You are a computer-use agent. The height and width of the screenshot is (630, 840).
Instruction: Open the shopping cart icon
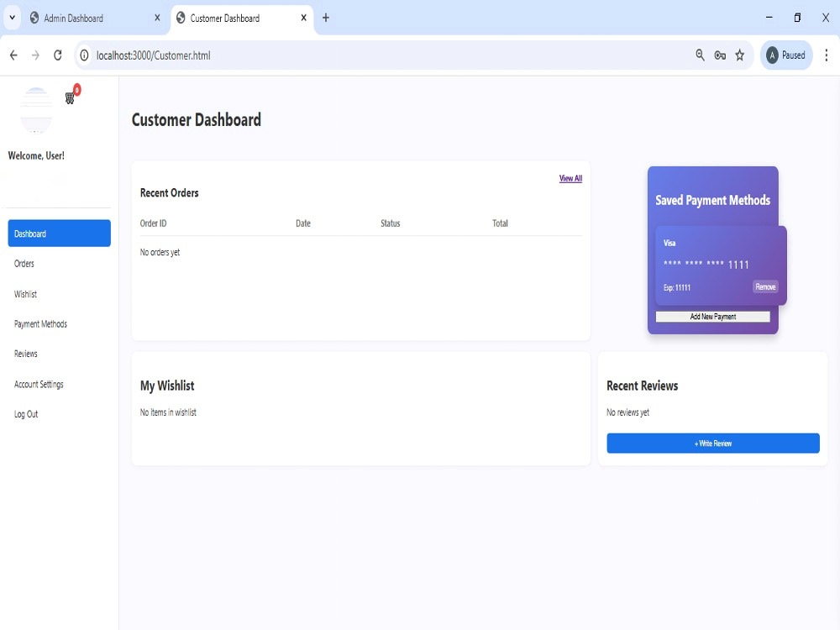(x=70, y=98)
